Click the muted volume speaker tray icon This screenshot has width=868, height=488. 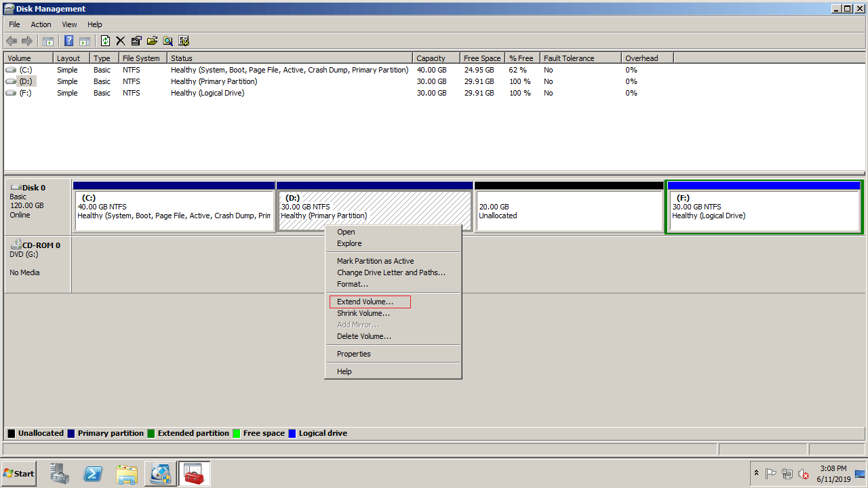coord(803,474)
